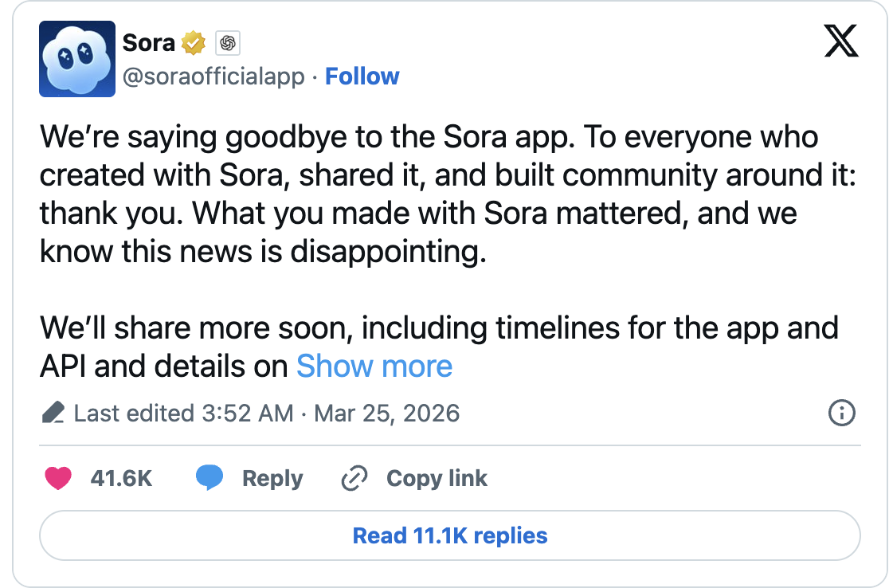Open Read 11.1K replies
The width and height of the screenshot is (889, 588).
(x=450, y=535)
